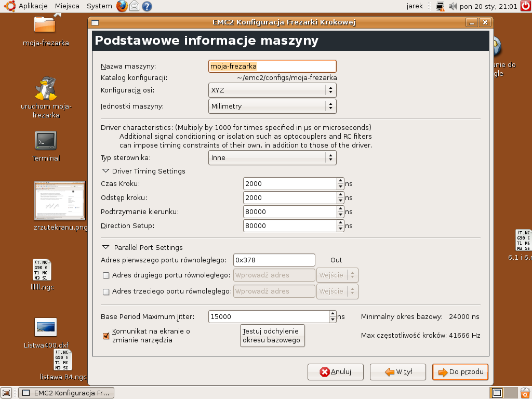Increase Base Period Maximum Jitter value
Image resolution: width=532 pixels, height=399 pixels.
click(333, 313)
